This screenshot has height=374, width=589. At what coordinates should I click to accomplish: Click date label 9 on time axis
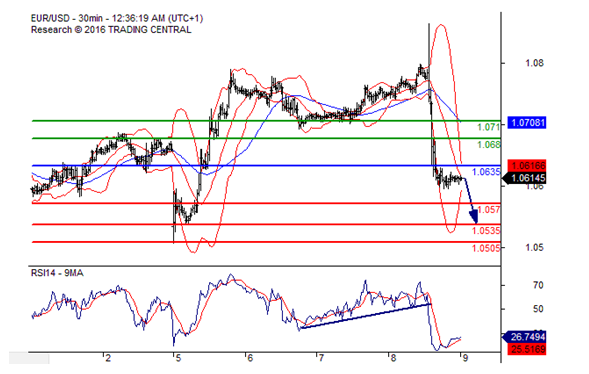465,358
